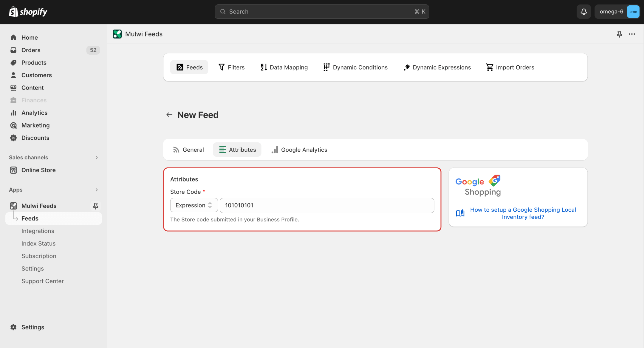Open the Dynamic Expressions tab
Screen dimensions: 644x348
click(x=437, y=67)
